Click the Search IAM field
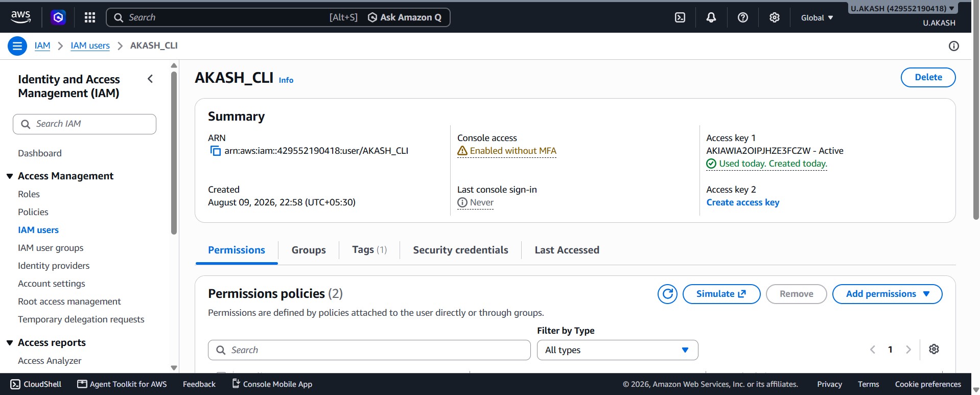The width and height of the screenshot is (980, 395). point(84,124)
